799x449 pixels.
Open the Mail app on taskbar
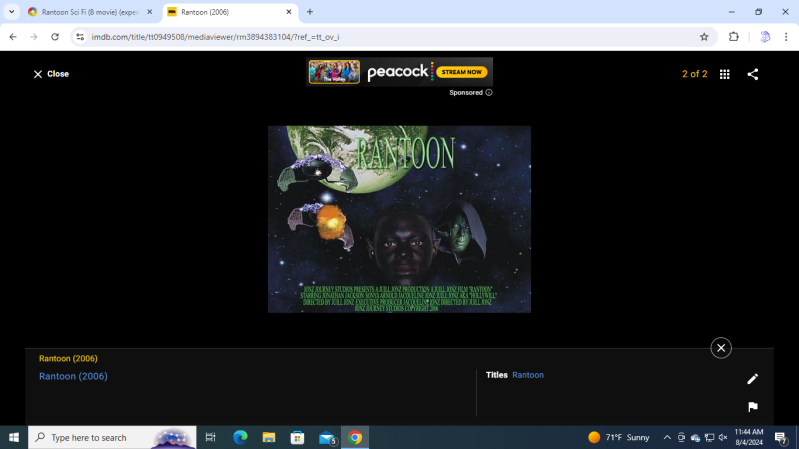(327, 437)
